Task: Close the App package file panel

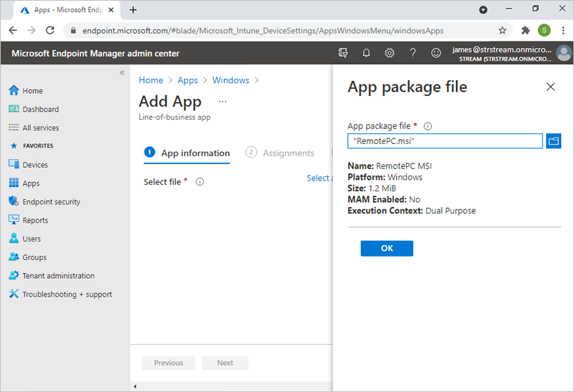Action: coord(551,87)
